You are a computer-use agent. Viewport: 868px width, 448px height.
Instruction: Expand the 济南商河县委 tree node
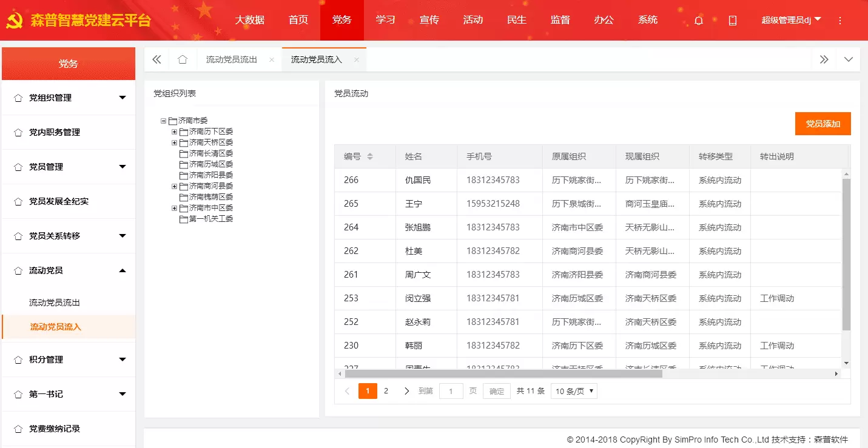coord(174,186)
